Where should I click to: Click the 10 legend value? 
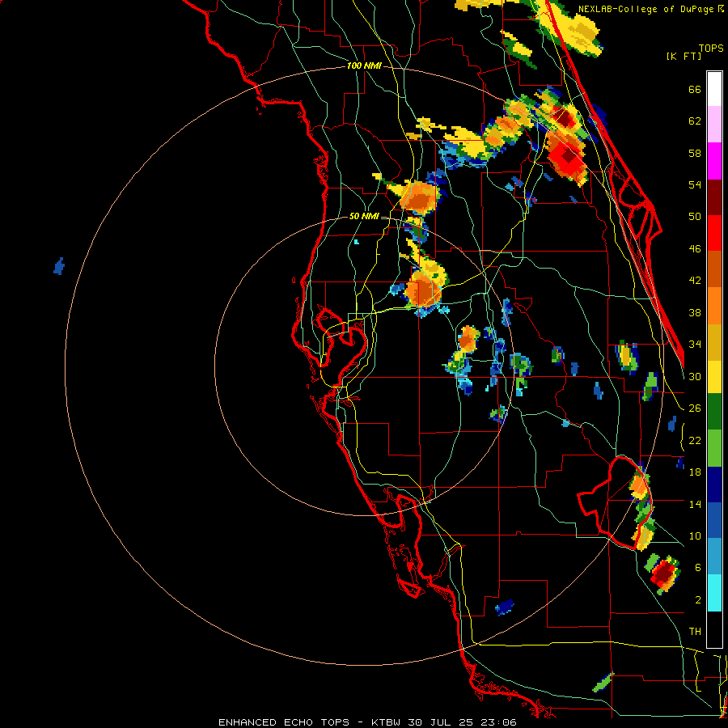[695, 535]
